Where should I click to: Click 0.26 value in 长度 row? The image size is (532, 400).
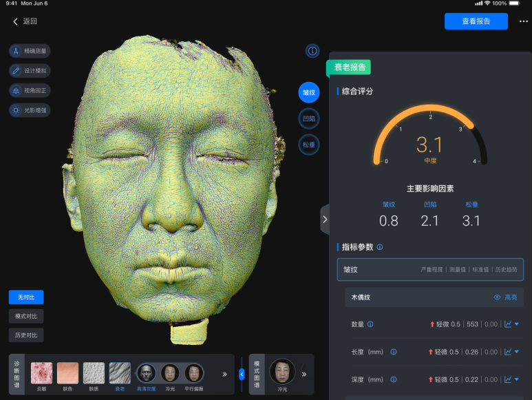pyautogui.click(x=471, y=352)
